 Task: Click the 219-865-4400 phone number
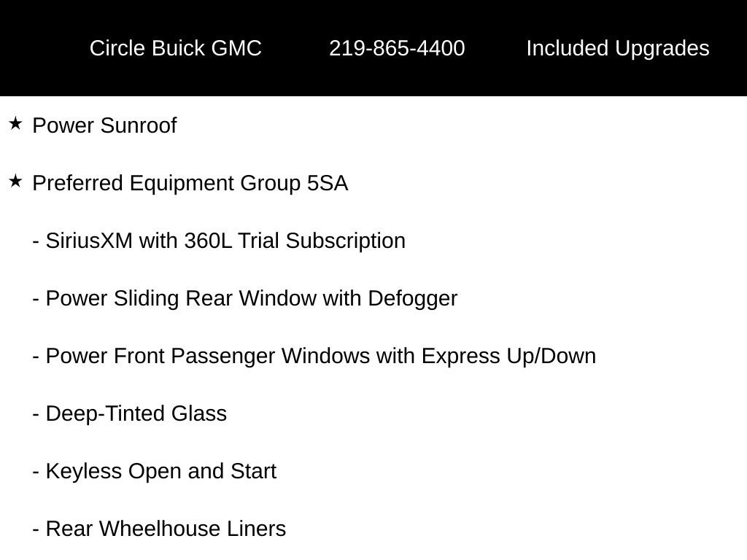pos(397,48)
